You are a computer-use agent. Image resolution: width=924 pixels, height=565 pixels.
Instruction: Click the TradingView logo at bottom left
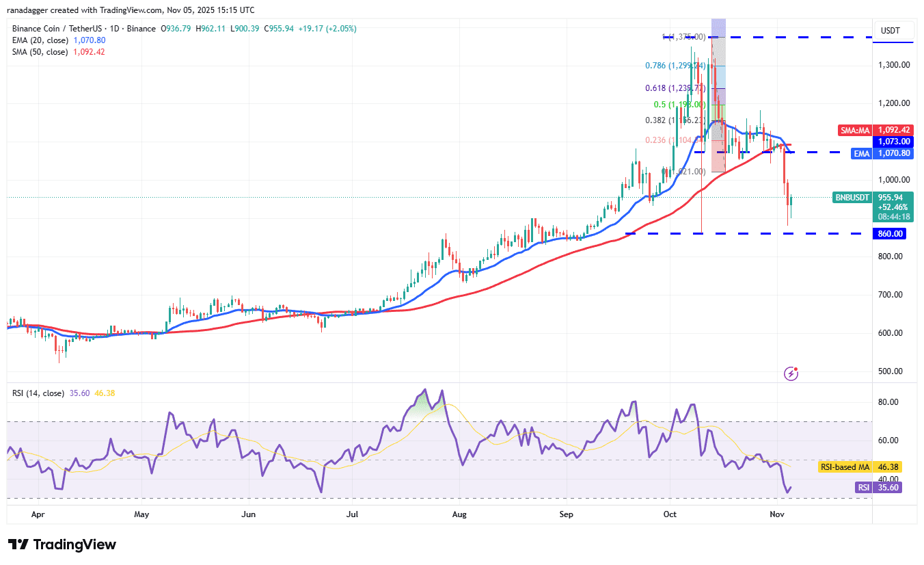62,544
